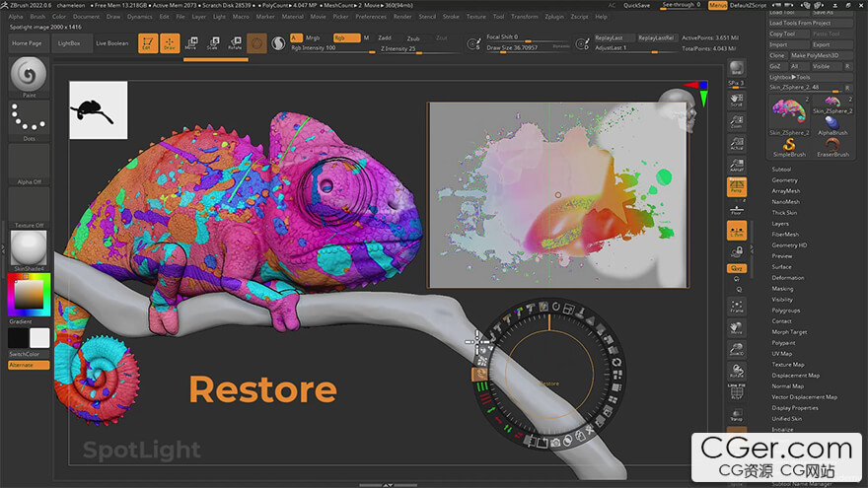Select the AlphaBrush tool icon
Screen dimensions: 868x488
[832, 125]
